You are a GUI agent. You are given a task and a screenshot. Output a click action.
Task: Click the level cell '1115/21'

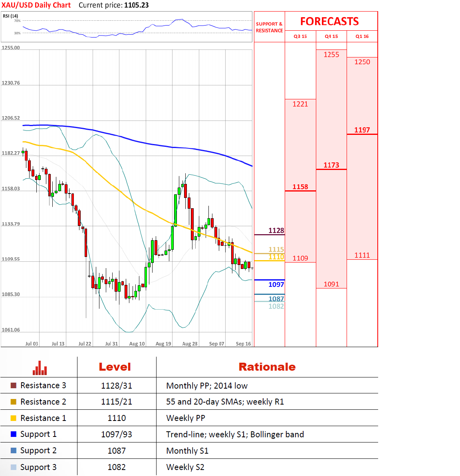click(x=117, y=402)
